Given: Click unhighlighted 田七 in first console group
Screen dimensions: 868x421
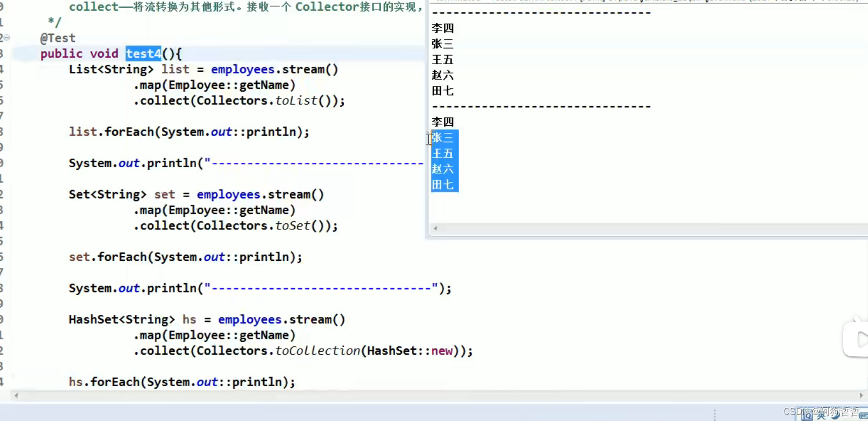Looking at the screenshot, I should tap(443, 91).
